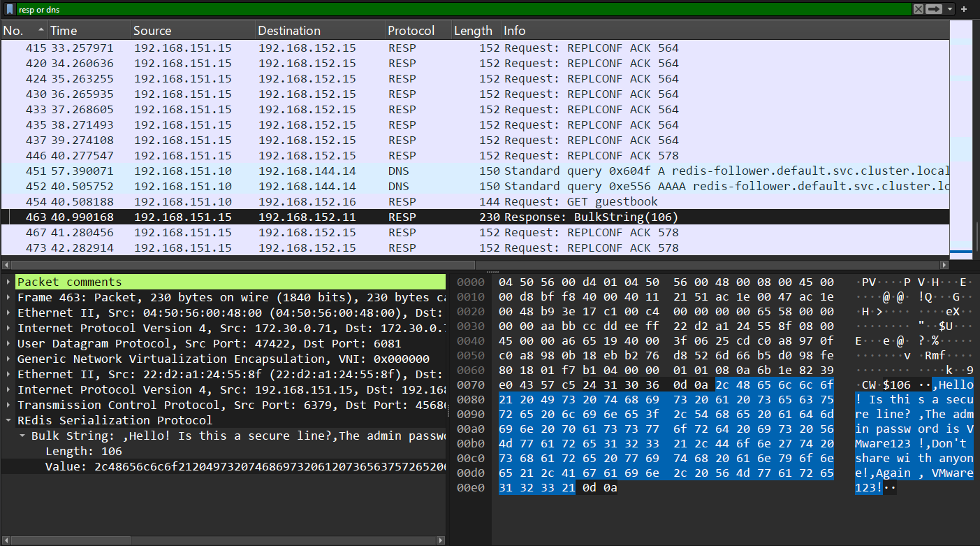Clear the display filter with the X icon
The width and height of the screenshot is (980, 546).
918,9
